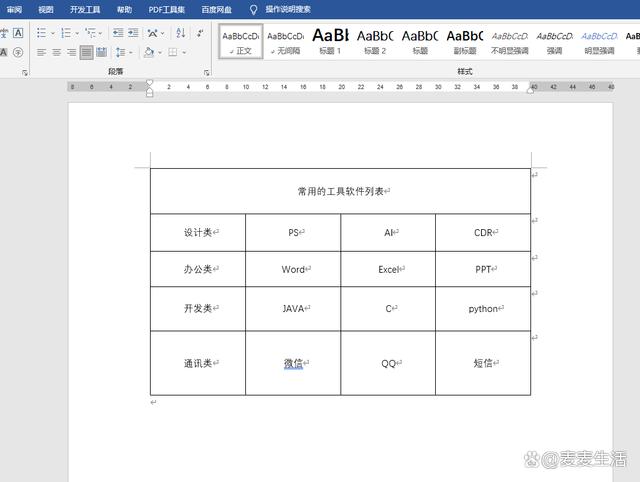The image size is (640, 482).
Task: Apply the 无间隔 style
Action: click(x=286, y=42)
